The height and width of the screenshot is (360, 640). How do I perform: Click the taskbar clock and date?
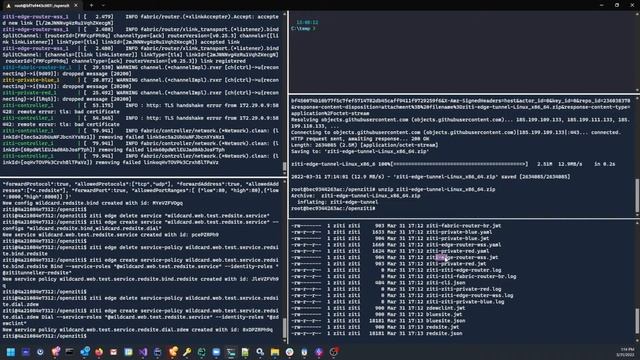pyautogui.click(x=625, y=352)
